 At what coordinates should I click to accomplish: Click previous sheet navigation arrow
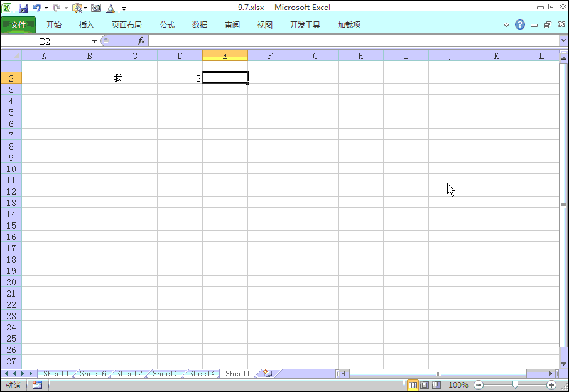(14, 374)
